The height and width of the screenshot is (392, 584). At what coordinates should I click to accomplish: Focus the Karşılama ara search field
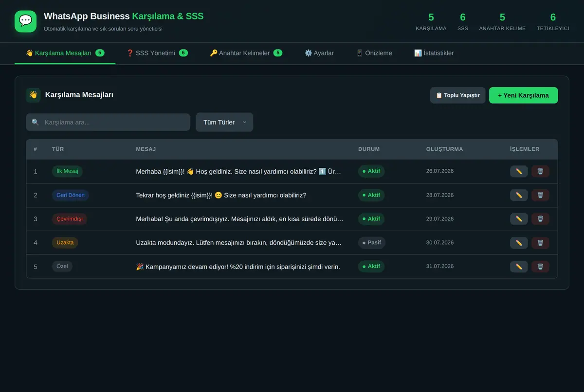(x=108, y=123)
